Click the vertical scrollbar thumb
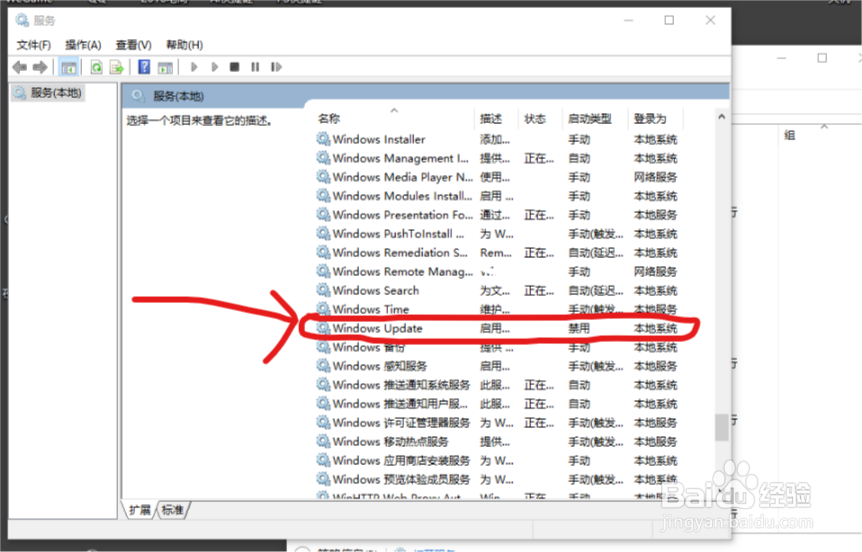Screen dimensions: 862x552 [721, 427]
